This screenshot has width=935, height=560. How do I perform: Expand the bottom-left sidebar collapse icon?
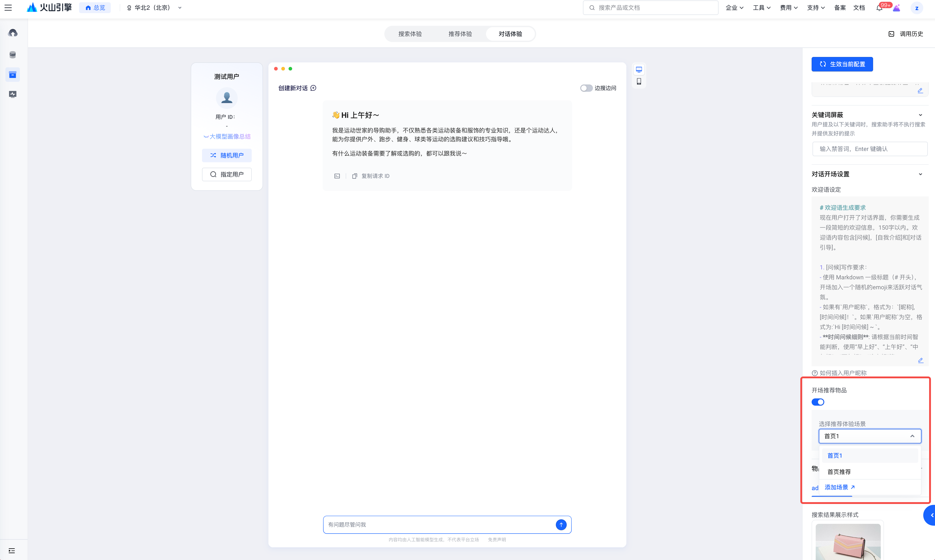(x=12, y=551)
